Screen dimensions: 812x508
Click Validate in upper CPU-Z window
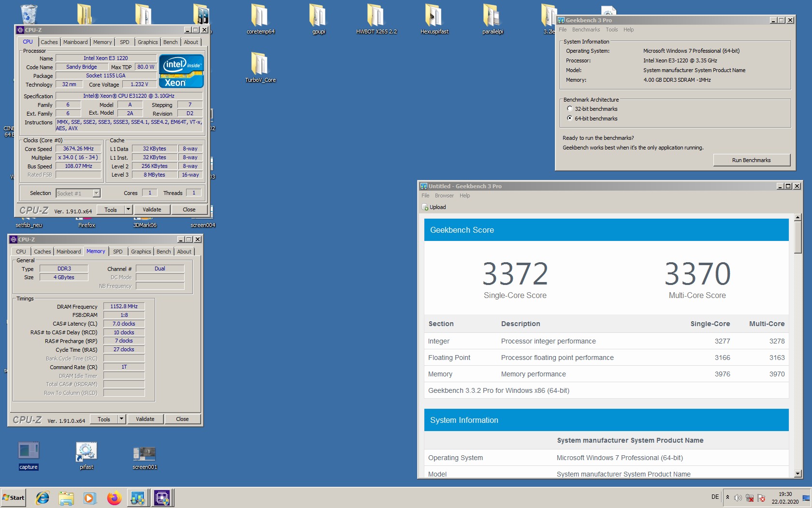pos(152,209)
